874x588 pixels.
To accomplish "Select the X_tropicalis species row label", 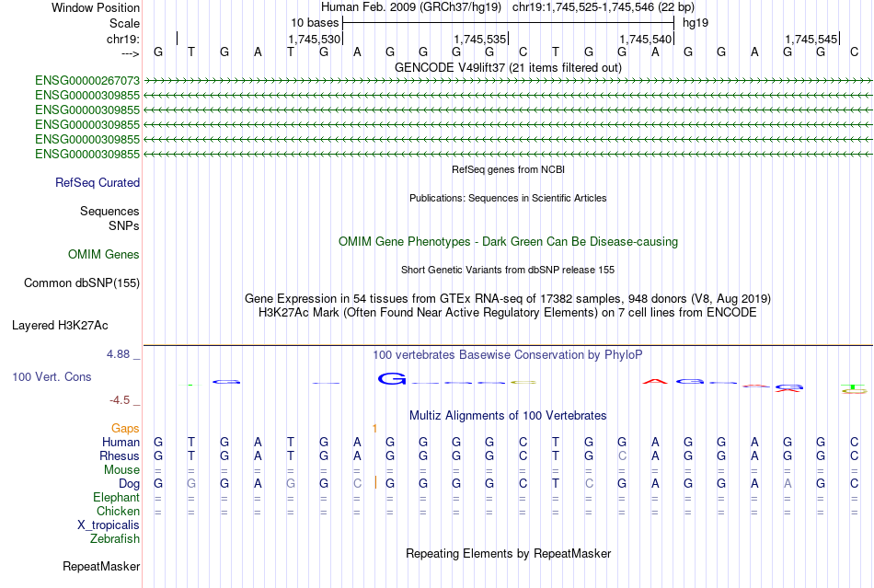I will point(109,525).
